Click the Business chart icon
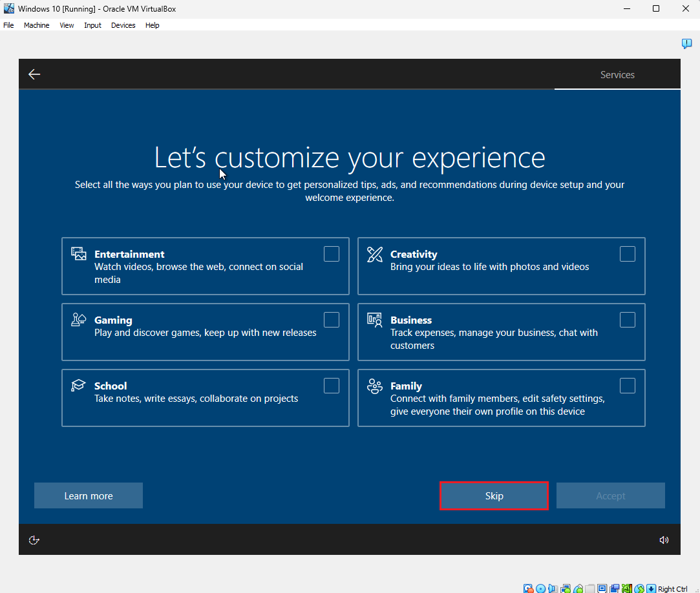This screenshot has width=700, height=593. (374, 320)
